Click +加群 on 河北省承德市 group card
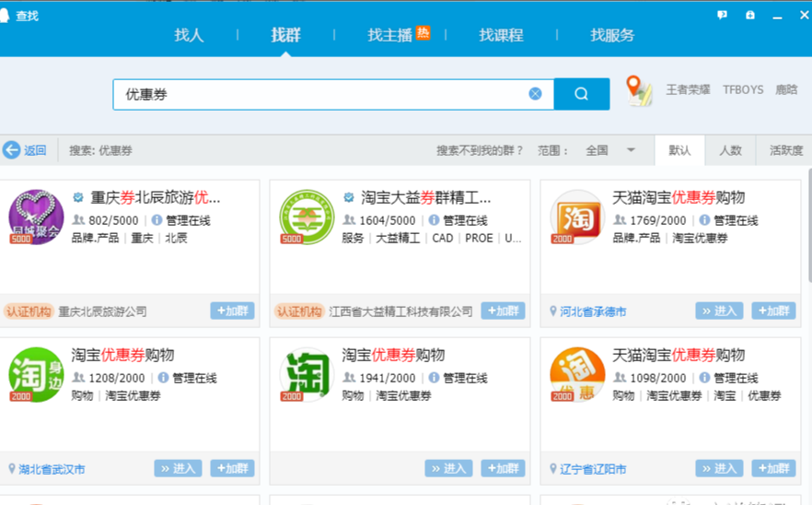Image resolution: width=812 pixels, height=505 pixels. pyautogui.click(x=773, y=311)
